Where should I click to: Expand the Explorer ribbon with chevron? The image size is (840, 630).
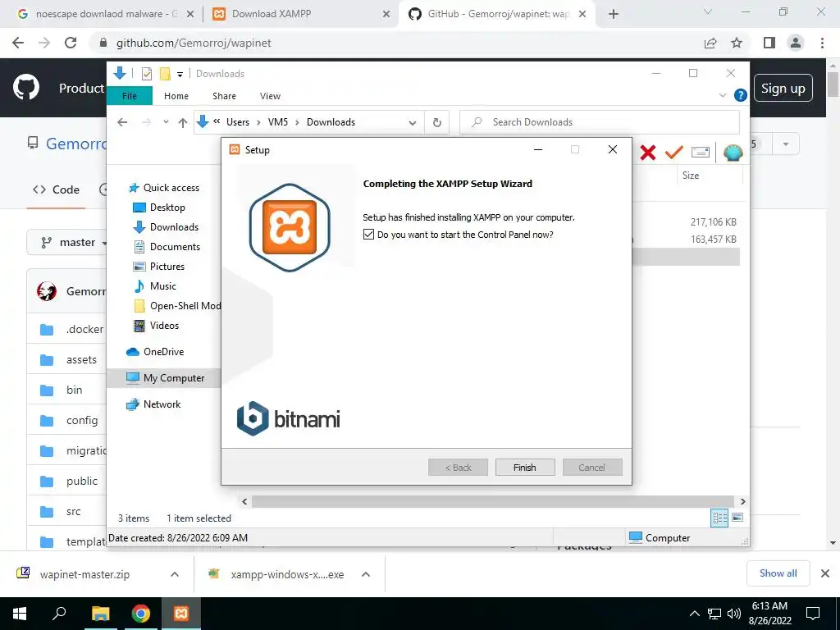pos(722,95)
